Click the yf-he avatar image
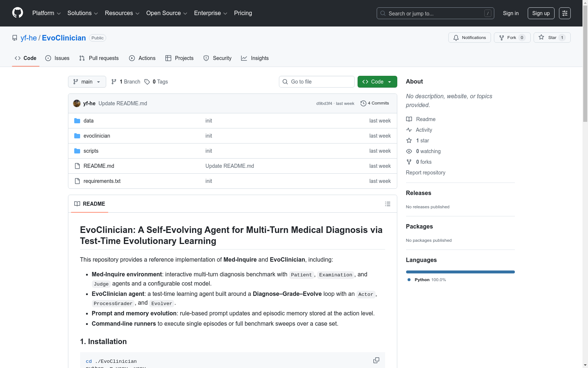This screenshot has width=588, height=368. coord(77,103)
